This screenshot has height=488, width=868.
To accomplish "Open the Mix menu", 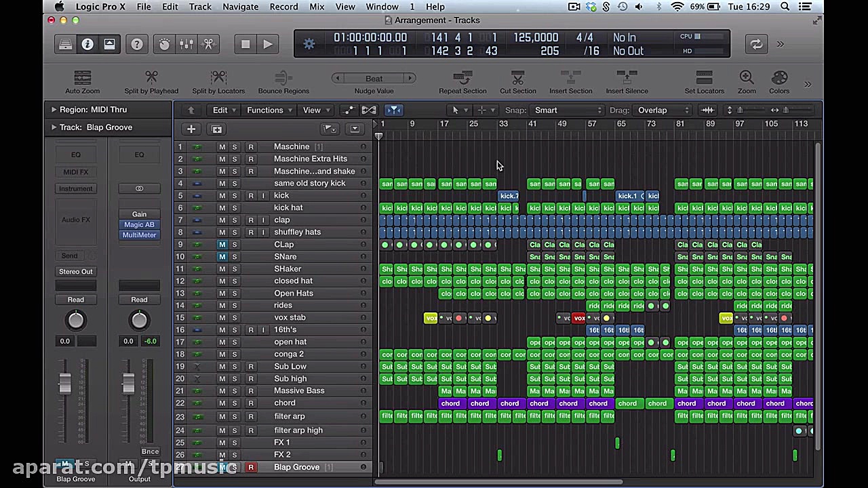I will [317, 7].
